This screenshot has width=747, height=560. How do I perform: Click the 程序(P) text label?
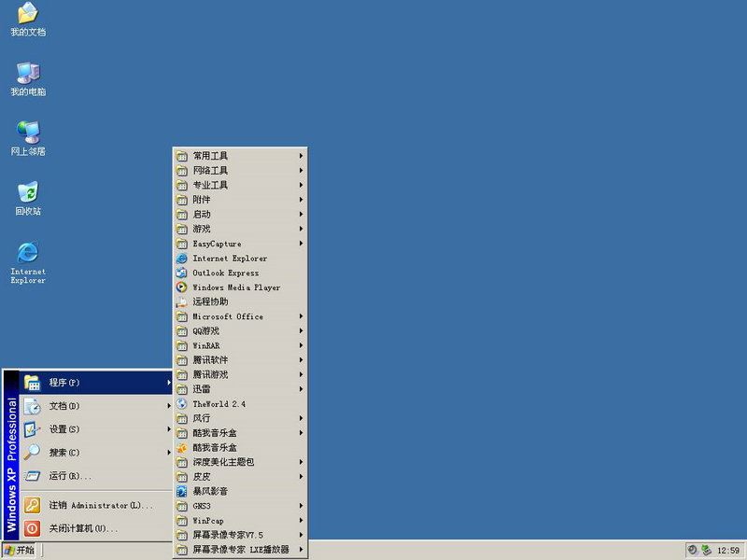click(64, 383)
